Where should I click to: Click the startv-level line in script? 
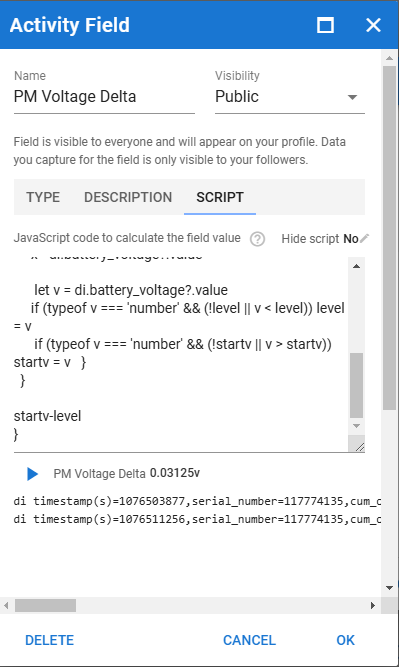47,416
